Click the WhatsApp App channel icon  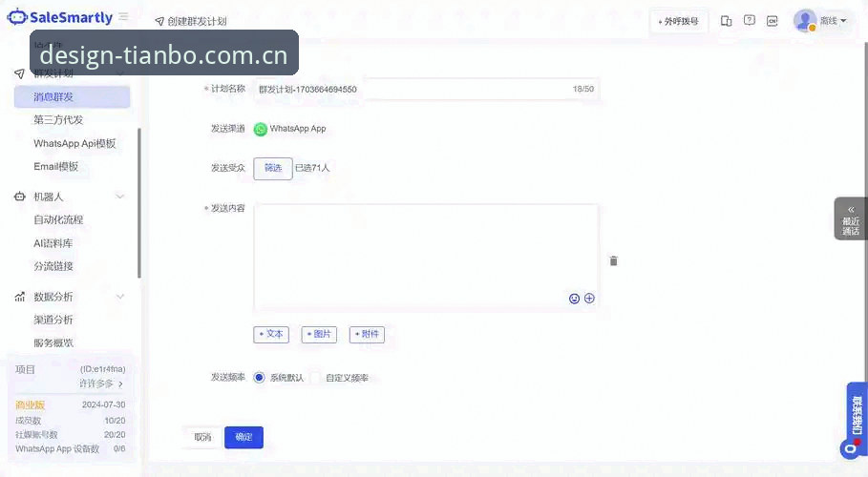point(260,129)
